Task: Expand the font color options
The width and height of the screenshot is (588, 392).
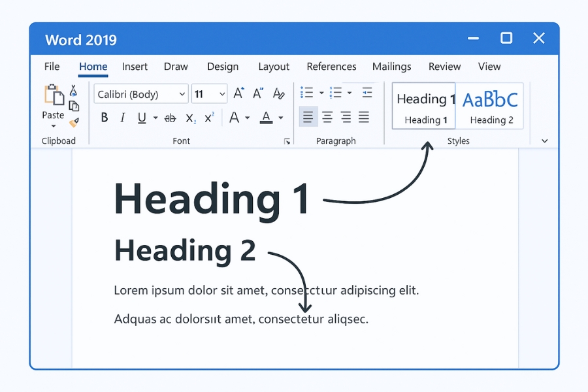Action: [x=281, y=118]
